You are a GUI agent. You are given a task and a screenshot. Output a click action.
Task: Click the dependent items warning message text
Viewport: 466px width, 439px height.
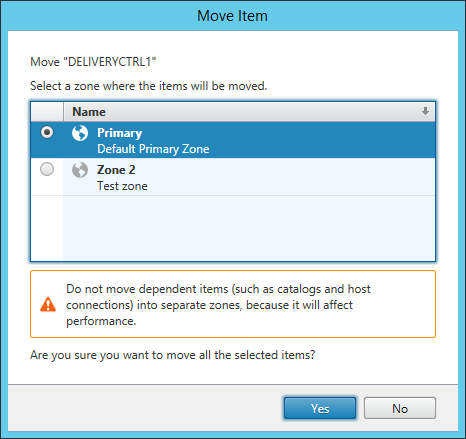coord(218,305)
